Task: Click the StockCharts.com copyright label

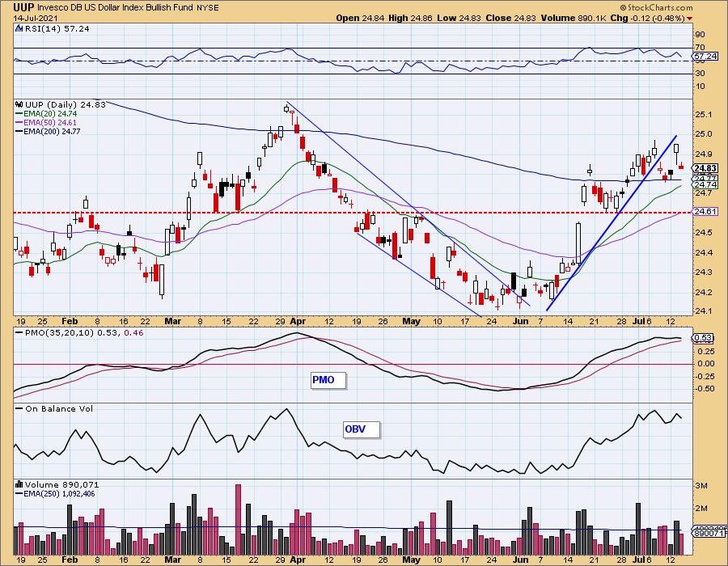Action: pos(656,8)
